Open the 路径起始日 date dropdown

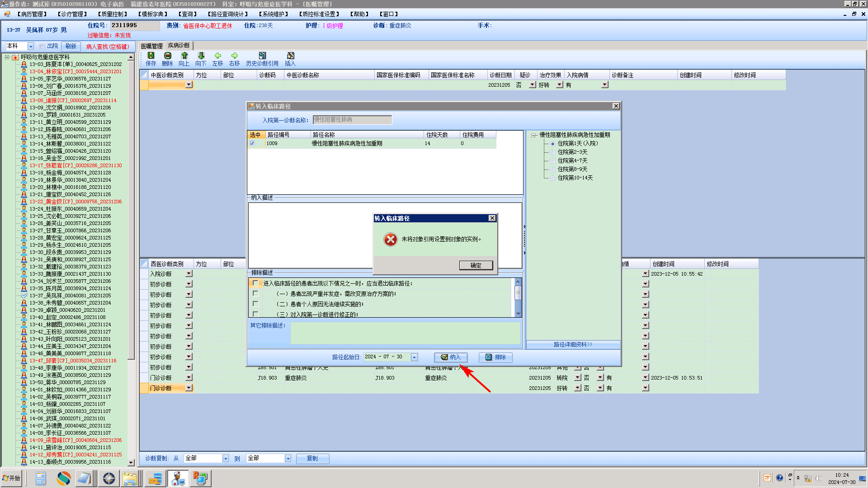click(x=414, y=357)
